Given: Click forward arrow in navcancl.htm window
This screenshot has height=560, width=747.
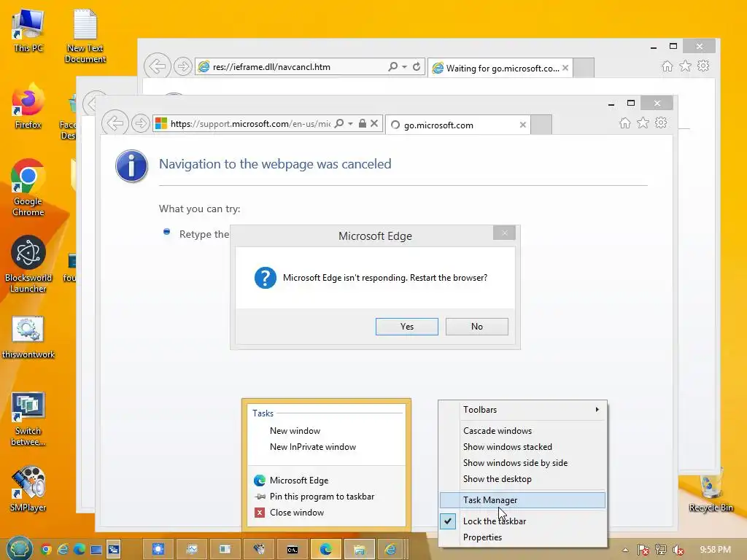Looking at the screenshot, I should [183, 66].
